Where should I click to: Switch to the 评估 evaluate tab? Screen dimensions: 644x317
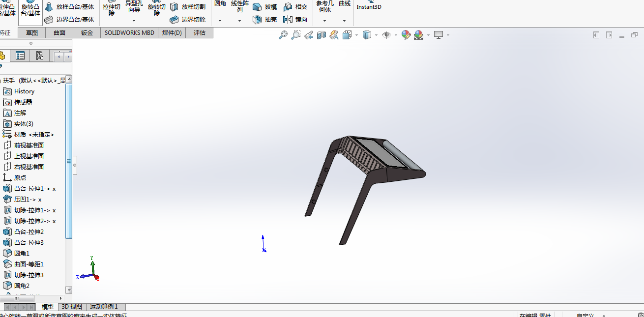coord(200,33)
